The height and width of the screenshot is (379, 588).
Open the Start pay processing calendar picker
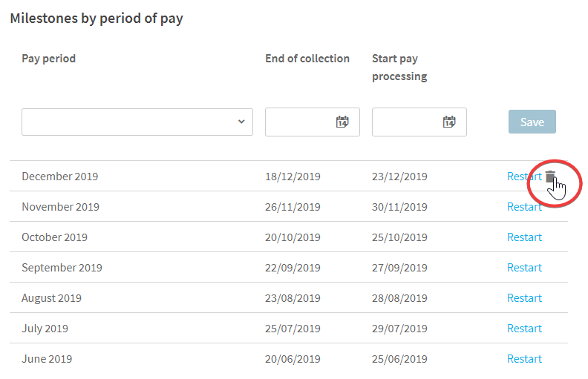click(449, 122)
